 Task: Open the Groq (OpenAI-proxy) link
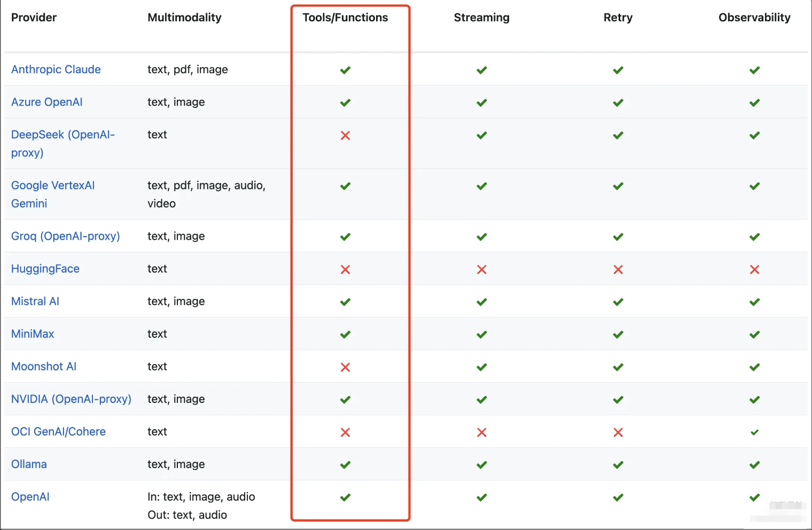pyautogui.click(x=65, y=236)
